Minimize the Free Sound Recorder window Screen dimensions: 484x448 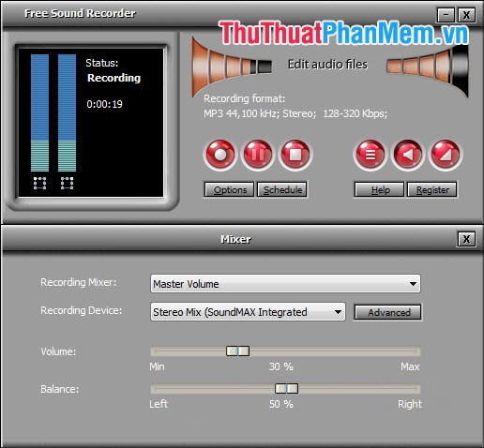(446, 15)
